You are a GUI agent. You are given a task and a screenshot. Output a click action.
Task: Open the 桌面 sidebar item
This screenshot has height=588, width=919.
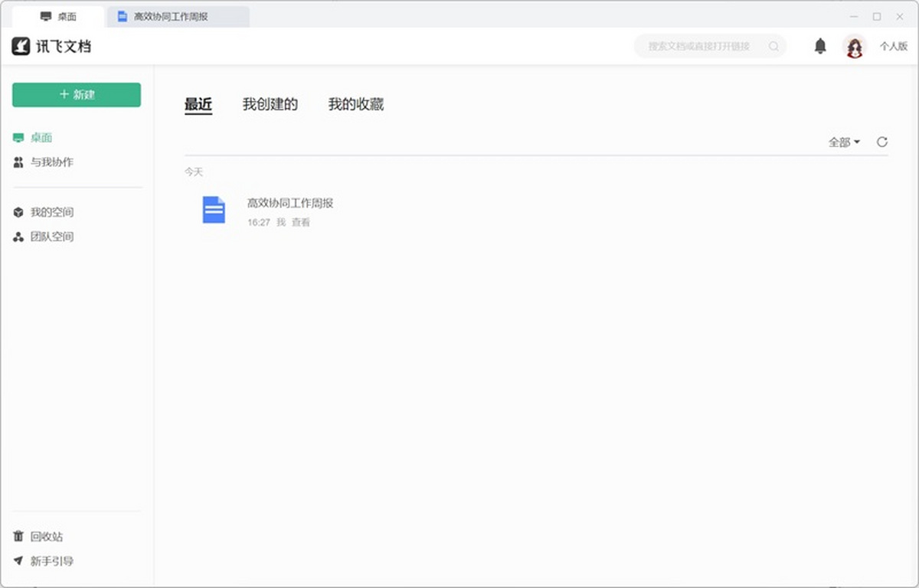point(41,138)
